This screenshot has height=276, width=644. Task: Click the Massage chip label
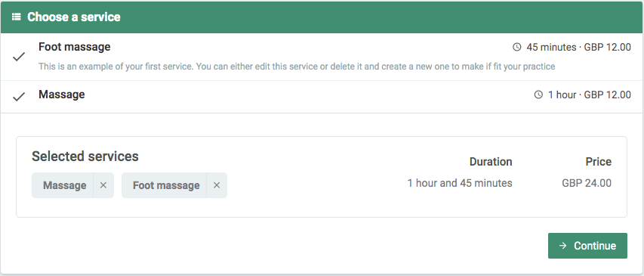(64, 185)
